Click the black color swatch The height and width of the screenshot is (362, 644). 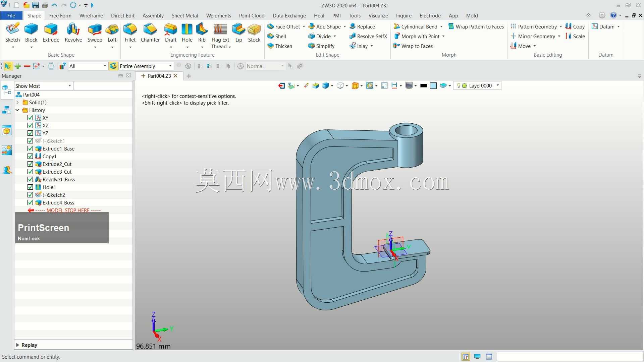(x=423, y=85)
